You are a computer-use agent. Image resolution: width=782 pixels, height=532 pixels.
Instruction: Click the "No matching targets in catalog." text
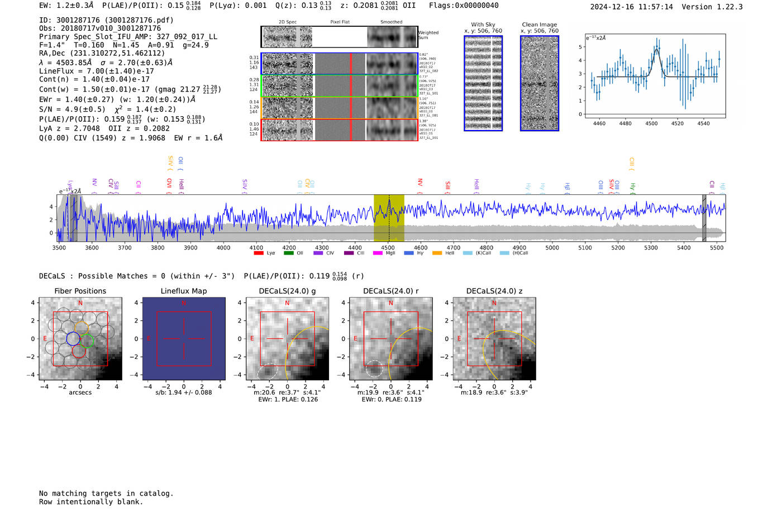106,493
